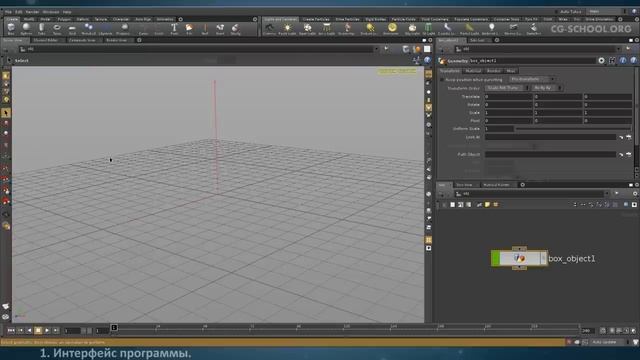Toggle the green display flag on box_object1
This screenshot has height=360, width=640.
(x=495, y=258)
